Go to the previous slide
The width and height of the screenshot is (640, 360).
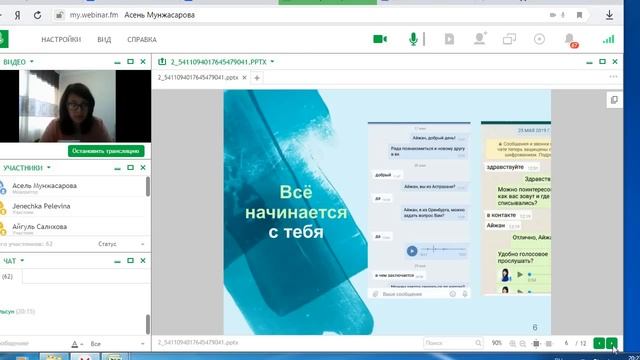click(599, 343)
